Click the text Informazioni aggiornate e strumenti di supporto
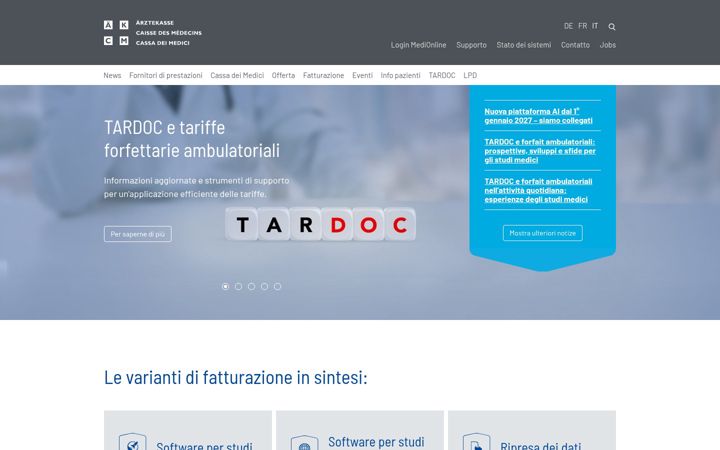 point(197,187)
